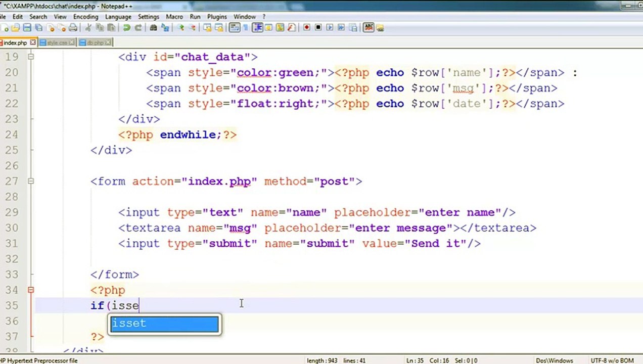Select the isset autocomplete suggestion
This screenshot has height=364, width=643.
(x=165, y=324)
